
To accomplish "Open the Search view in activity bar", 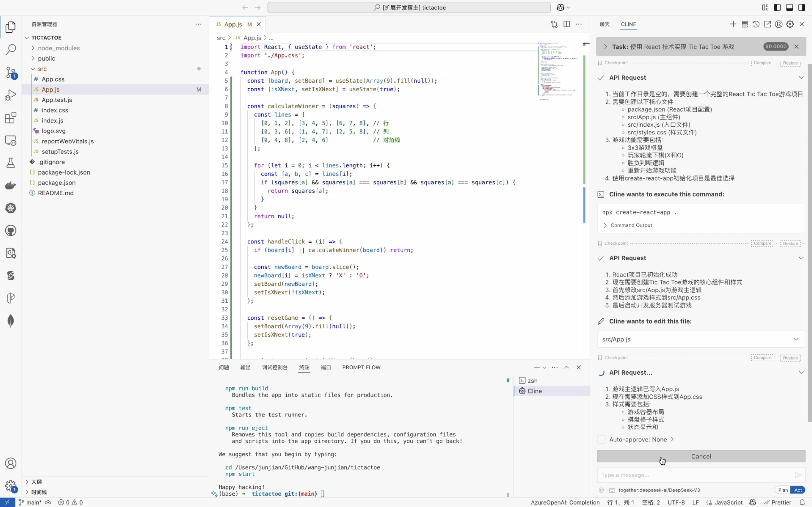I will click(x=11, y=50).
